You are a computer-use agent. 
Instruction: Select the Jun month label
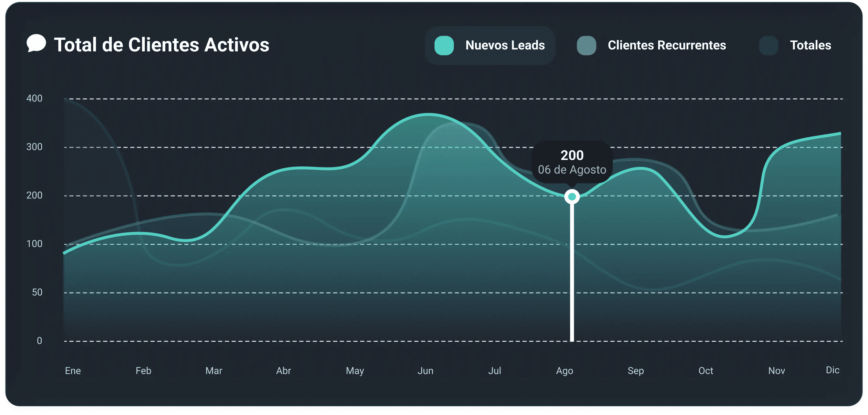425,371
